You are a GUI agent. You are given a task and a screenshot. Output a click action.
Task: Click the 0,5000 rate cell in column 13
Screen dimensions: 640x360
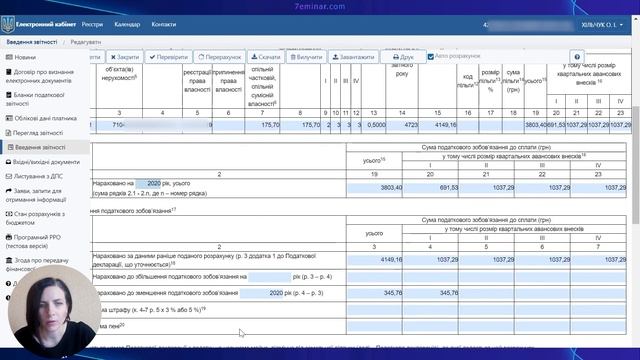pos(373,125)
